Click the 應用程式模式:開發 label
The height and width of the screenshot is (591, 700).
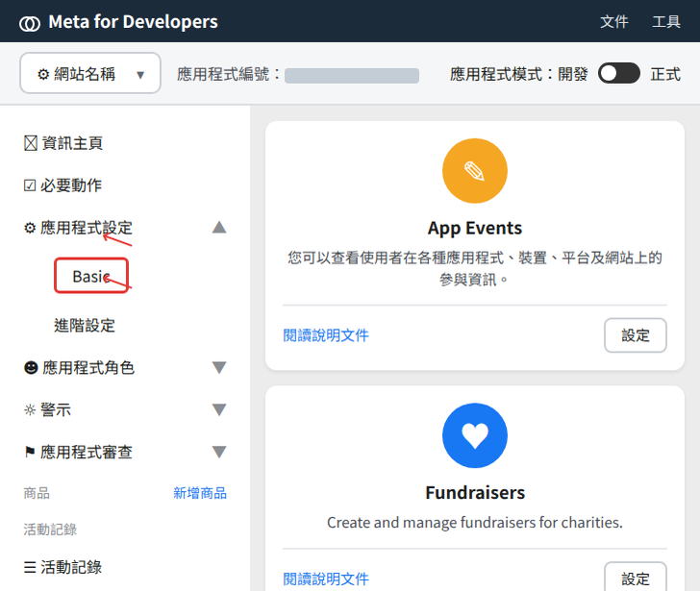(x=518, y=74)
